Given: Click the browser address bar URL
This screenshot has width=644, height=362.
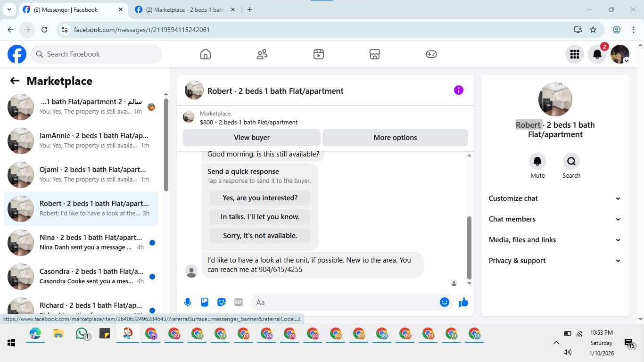Looking at the screenshot, I should click(x=142, y=30).
